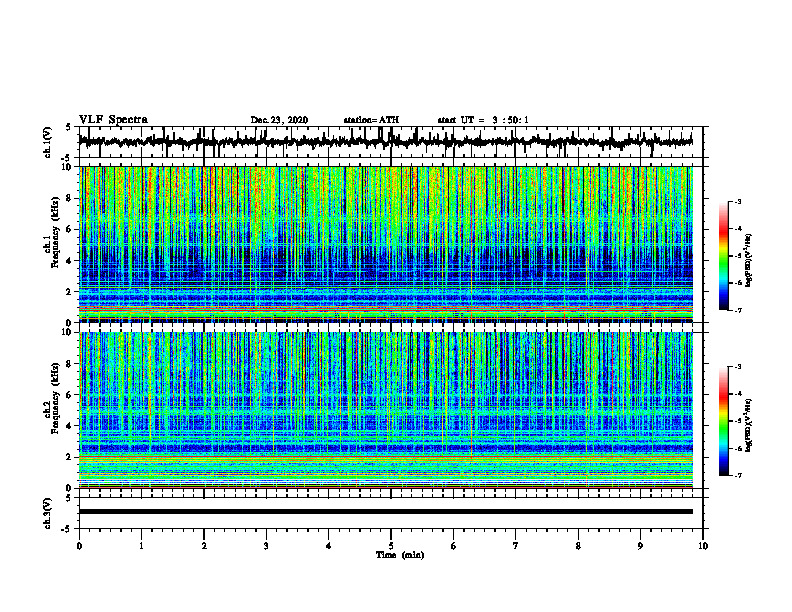792x612 pixels.
Task: Click the ch.2 Frequency (kHz) axis label
Action: [x=52, y=398]
